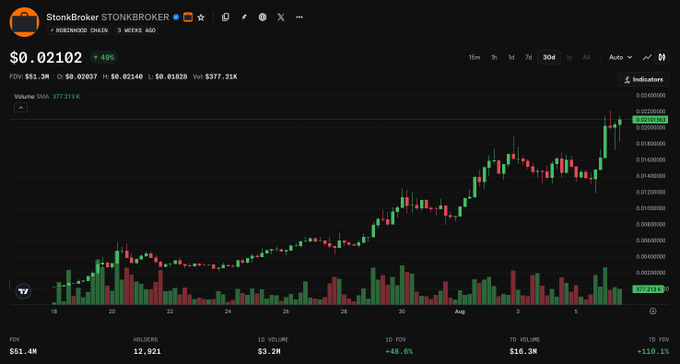
Task: Click the main price $0.02102
Action: coord(46,58)
